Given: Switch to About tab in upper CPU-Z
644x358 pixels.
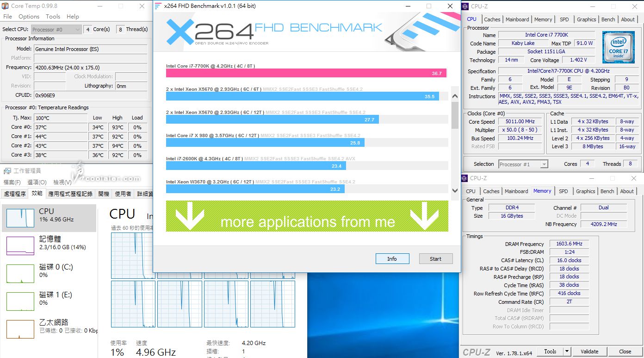Looking at the screenshot, I should point(628,19).
